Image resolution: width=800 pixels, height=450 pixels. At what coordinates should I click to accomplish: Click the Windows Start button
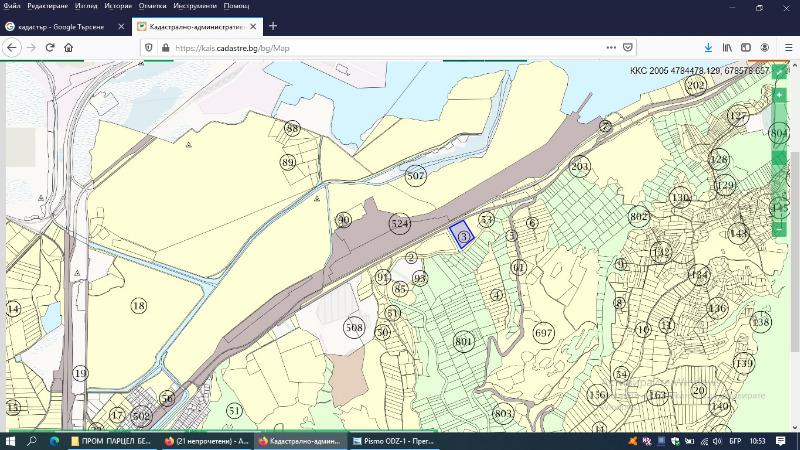point(11,440)
